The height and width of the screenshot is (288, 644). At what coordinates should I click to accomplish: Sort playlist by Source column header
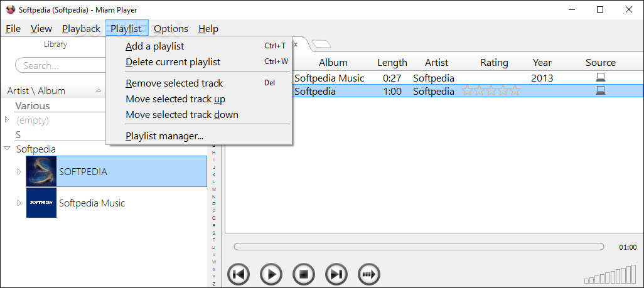click(x=601, y=63)
